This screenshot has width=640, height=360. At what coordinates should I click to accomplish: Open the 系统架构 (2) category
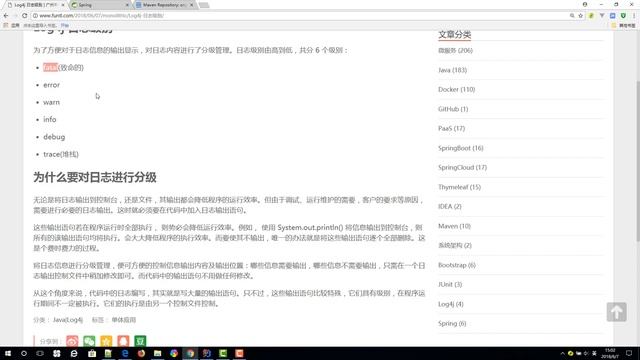click(x=455, y=245)
